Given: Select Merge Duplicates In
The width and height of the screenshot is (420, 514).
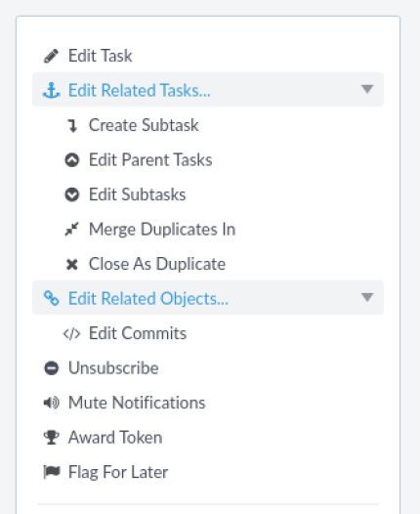Looking at the screenshot, I should coord(162,229).
